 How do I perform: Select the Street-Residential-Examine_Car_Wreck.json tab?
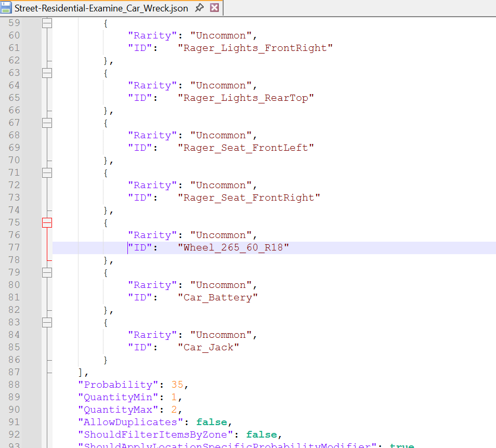tap(101, 8)
